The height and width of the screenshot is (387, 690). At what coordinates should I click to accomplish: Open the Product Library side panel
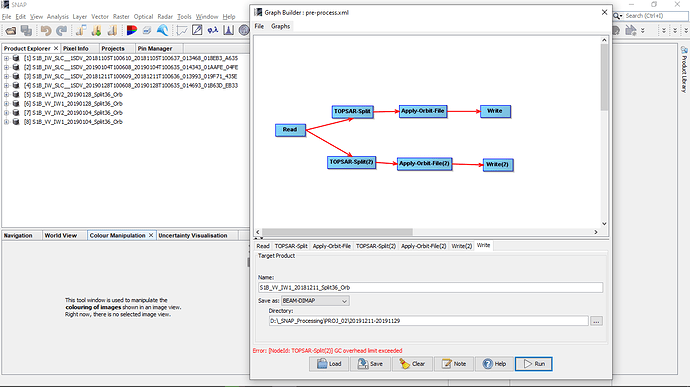(684, 69)
